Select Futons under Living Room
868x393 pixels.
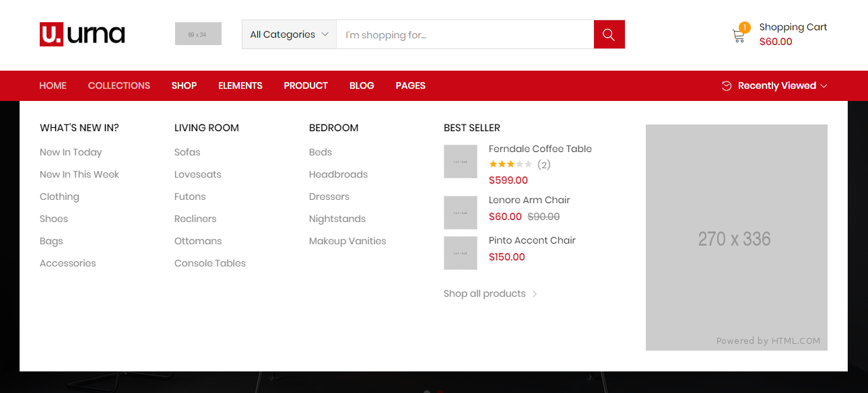coord(190,196)
